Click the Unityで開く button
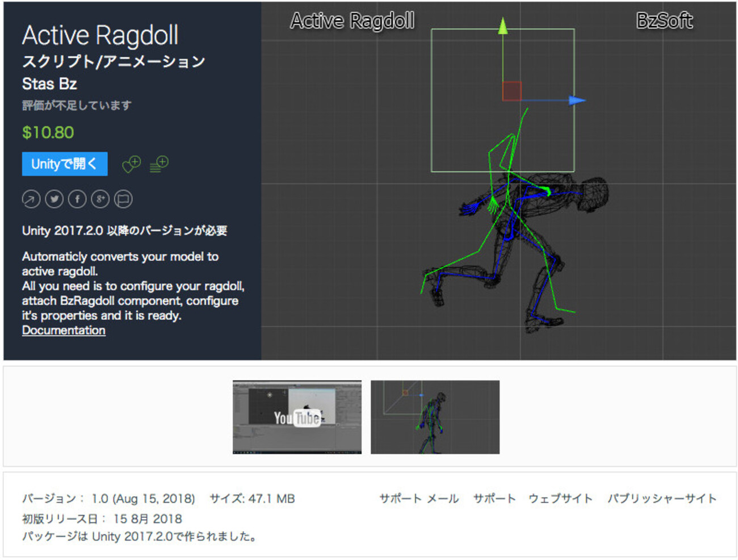 point(65,164)
